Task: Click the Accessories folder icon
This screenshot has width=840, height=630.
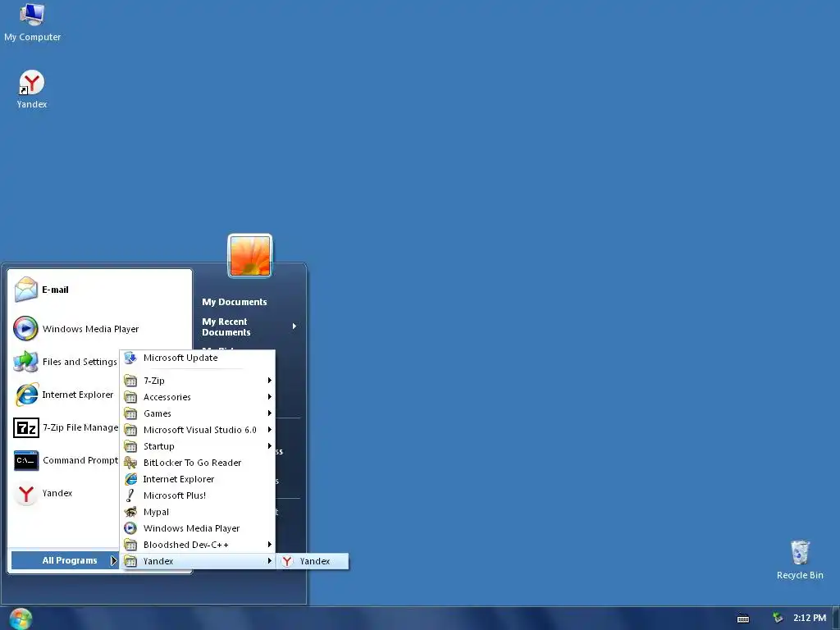Action: click(x=130, y=397)
